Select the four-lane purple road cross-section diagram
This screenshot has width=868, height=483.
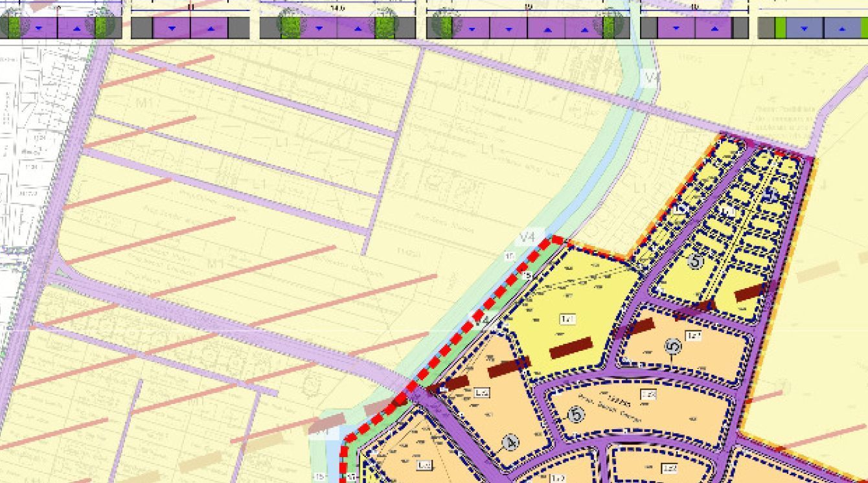tap(528, 28)
